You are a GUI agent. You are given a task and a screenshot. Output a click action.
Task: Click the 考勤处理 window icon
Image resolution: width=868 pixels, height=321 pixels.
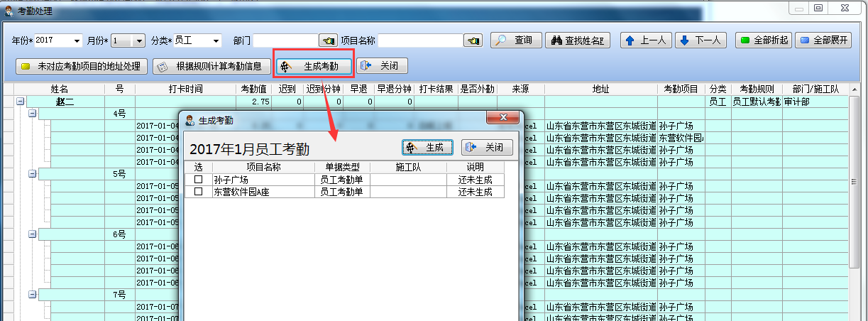(9, 12)
